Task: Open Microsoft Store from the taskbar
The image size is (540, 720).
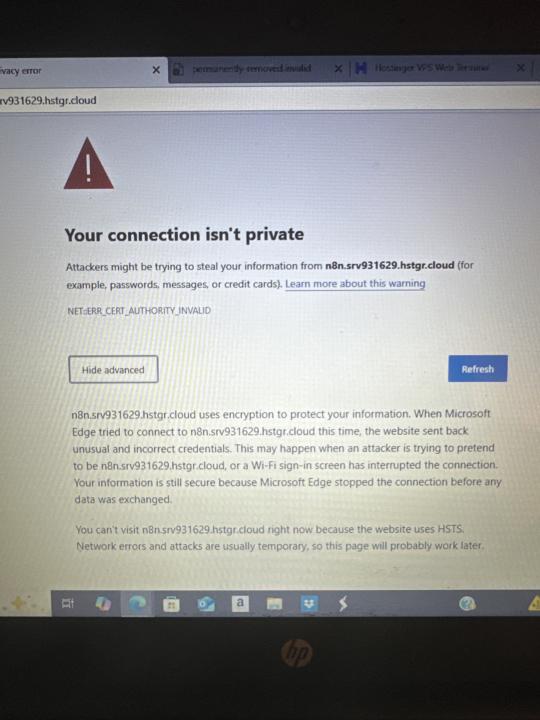Action: point(171,604)
